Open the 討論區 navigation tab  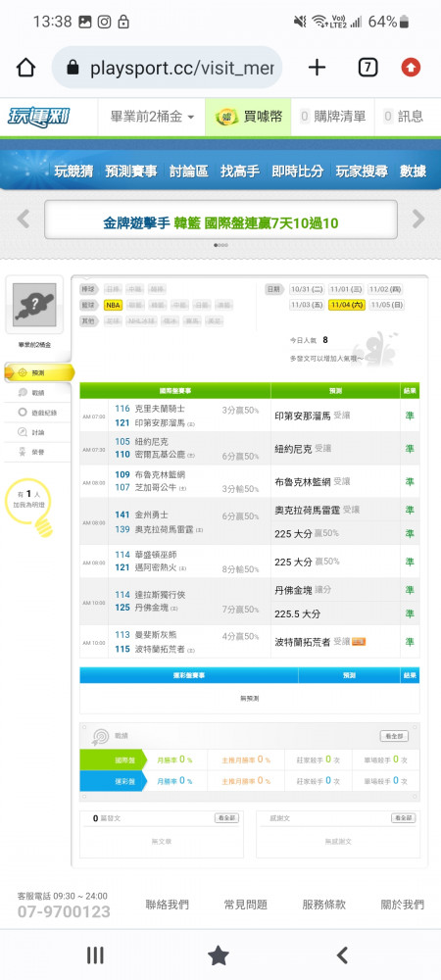click(188, 171)
